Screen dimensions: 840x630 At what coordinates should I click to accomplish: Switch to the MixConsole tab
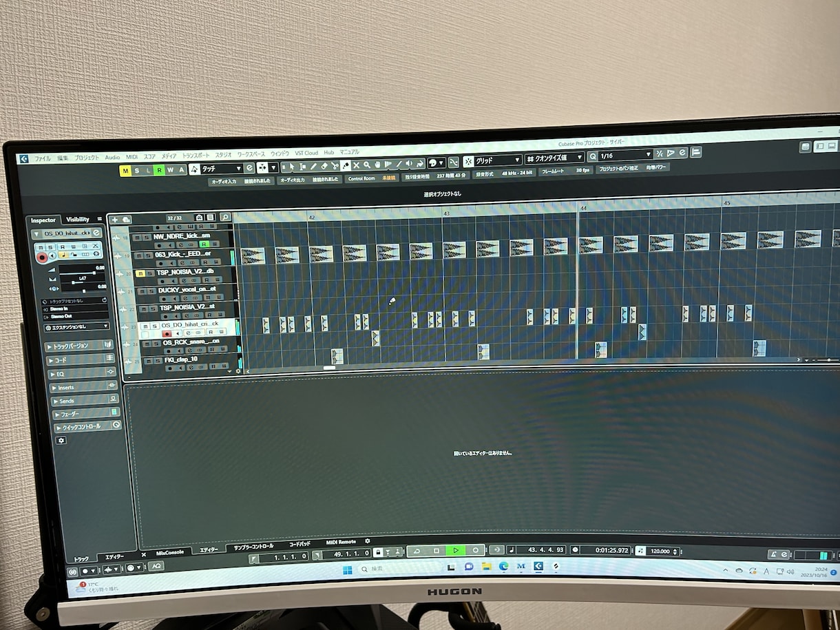[x=171, y=552]
